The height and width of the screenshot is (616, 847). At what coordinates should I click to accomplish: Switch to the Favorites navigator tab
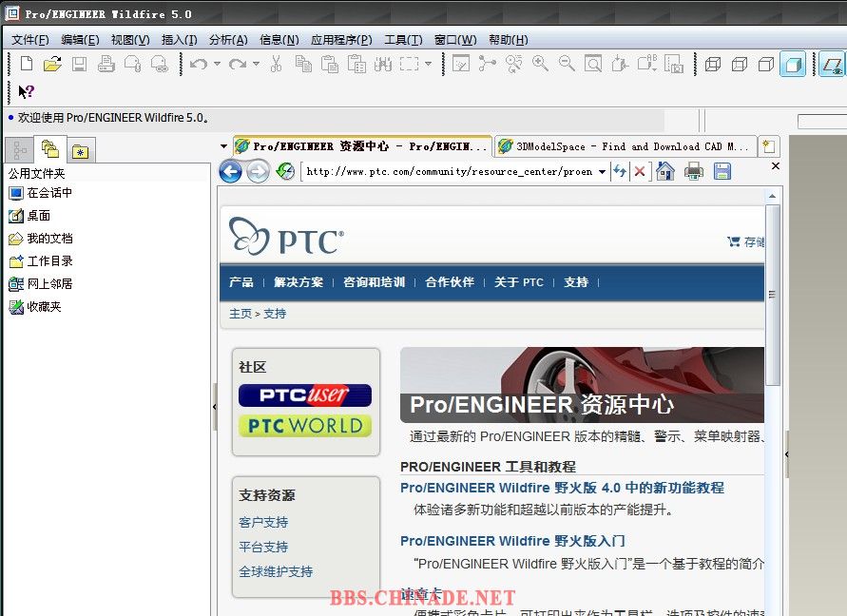[81, 151]
